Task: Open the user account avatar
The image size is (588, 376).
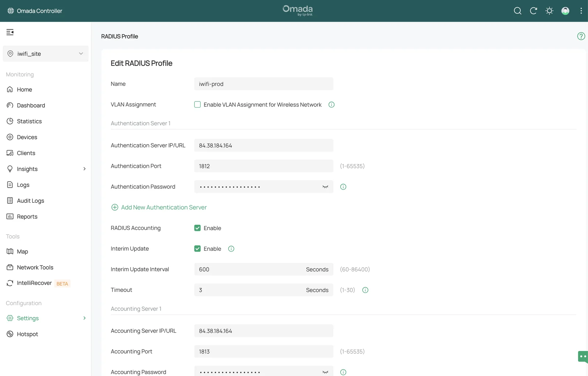Action: coord(565,11)
